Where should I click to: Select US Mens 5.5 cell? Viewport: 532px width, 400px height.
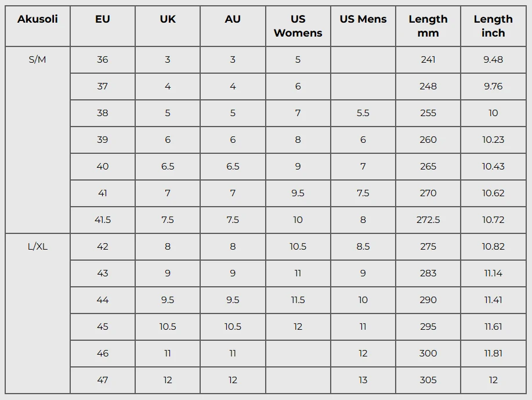tap(363, 113)
